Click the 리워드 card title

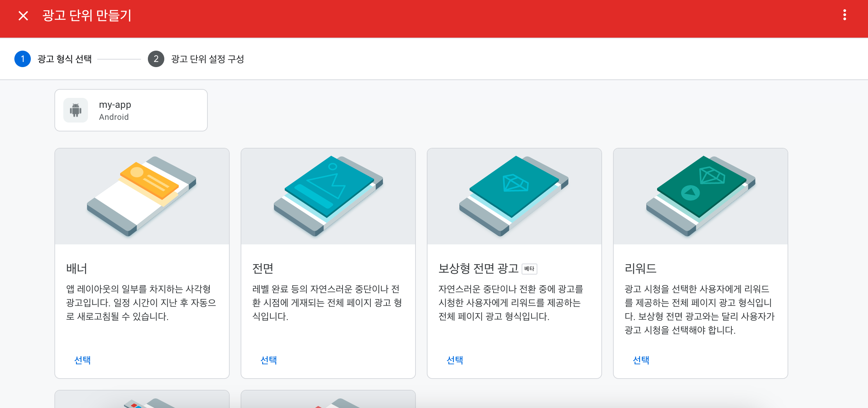click(640, 269)
